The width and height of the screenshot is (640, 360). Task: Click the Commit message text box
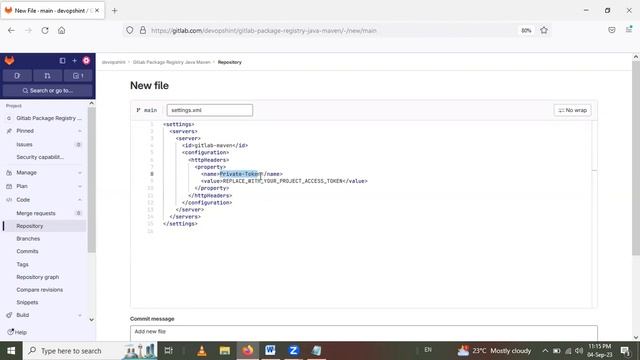364,333
